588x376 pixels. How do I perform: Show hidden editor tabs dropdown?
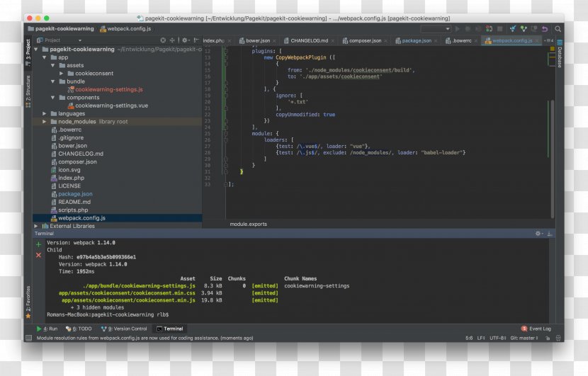click(548, 40)
